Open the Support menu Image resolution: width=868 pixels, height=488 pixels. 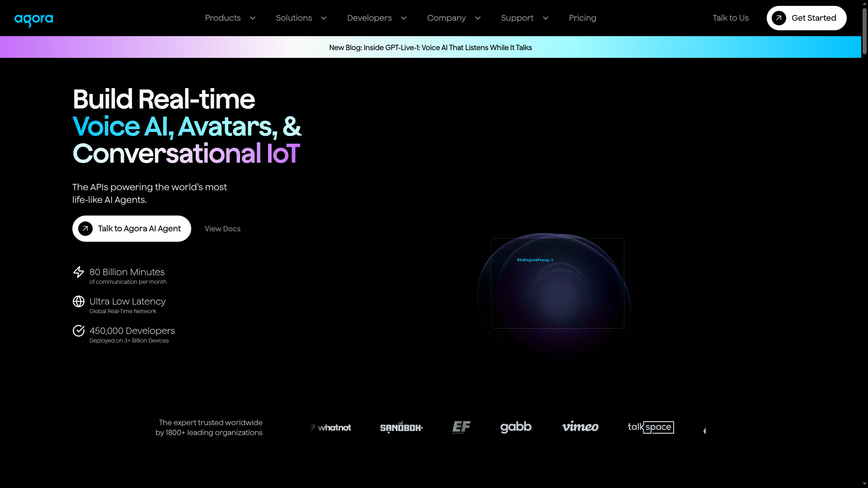pos(517,18)
